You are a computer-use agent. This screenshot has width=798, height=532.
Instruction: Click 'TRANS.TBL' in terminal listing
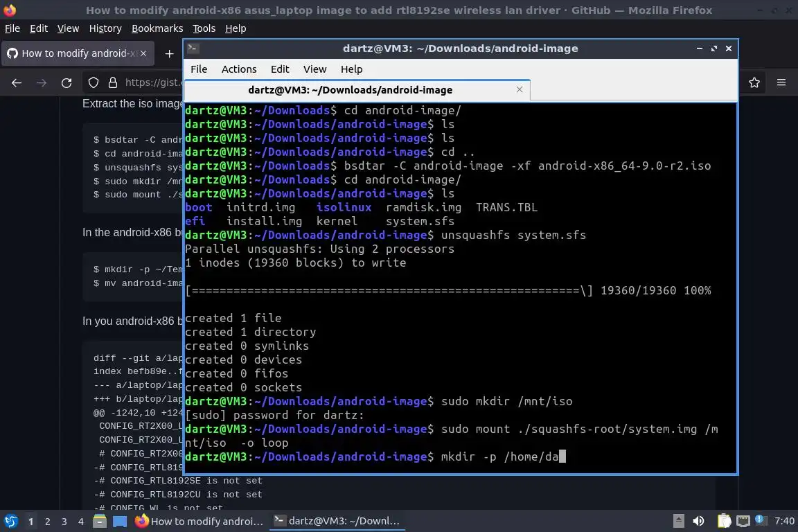point(506,207)
